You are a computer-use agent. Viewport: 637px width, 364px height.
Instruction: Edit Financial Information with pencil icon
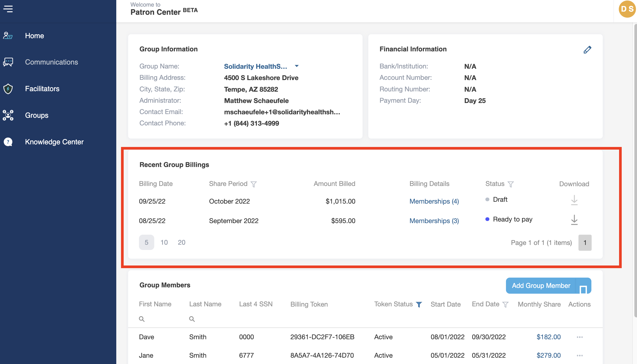587,50
